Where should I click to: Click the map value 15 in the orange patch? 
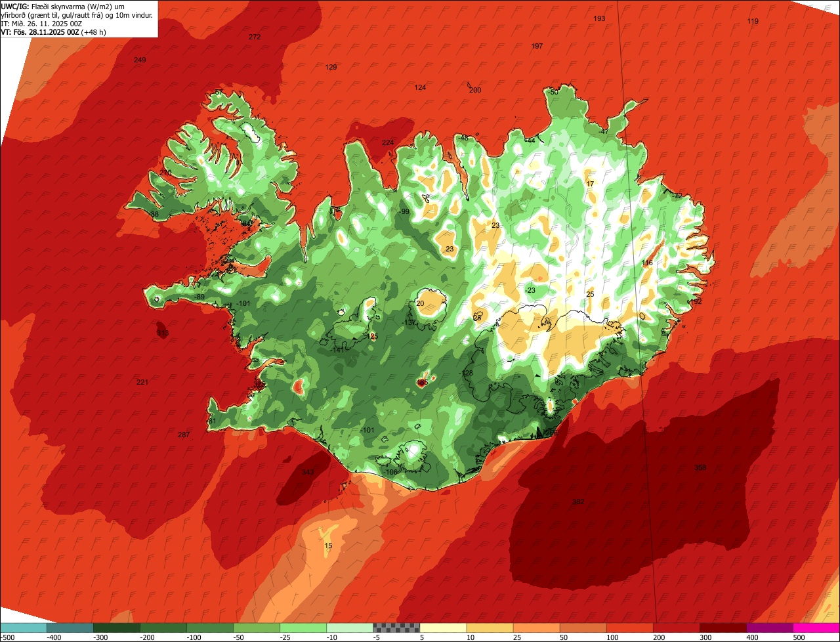(x=329, y=546)
